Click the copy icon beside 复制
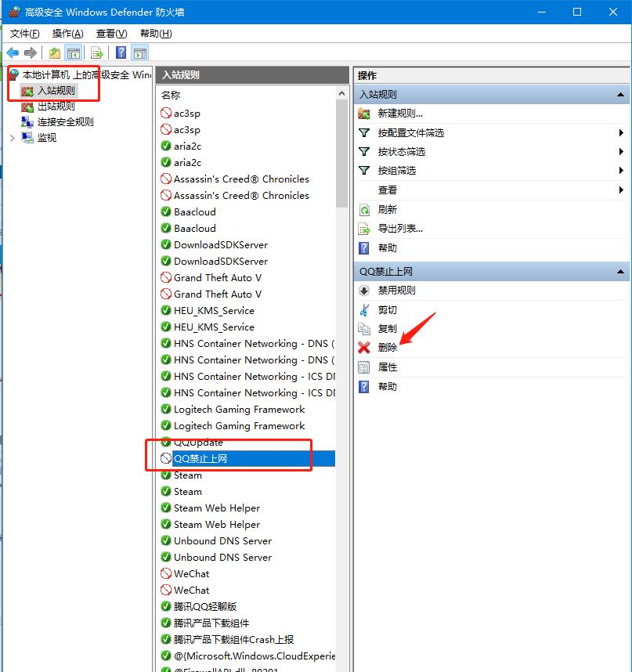This screenshot has width=632, height=672. click(364, 329)
